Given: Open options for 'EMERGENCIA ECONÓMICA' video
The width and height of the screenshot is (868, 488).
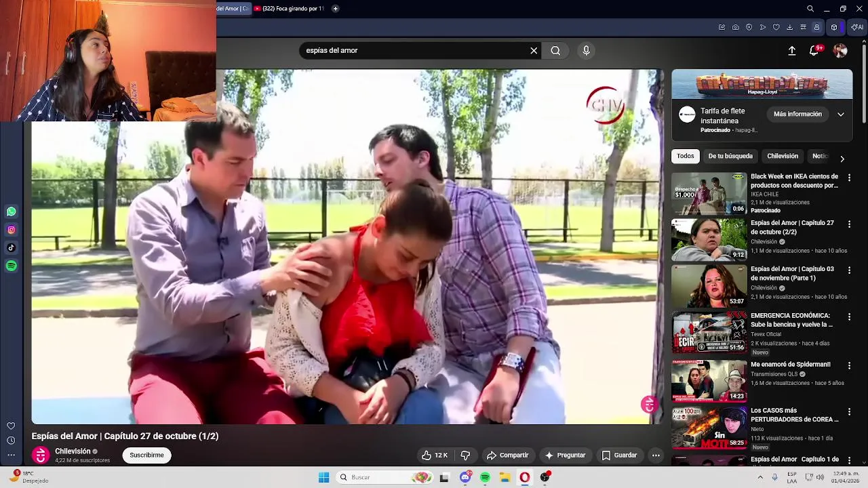Looking at the screenshot, I should coord(849,317).
